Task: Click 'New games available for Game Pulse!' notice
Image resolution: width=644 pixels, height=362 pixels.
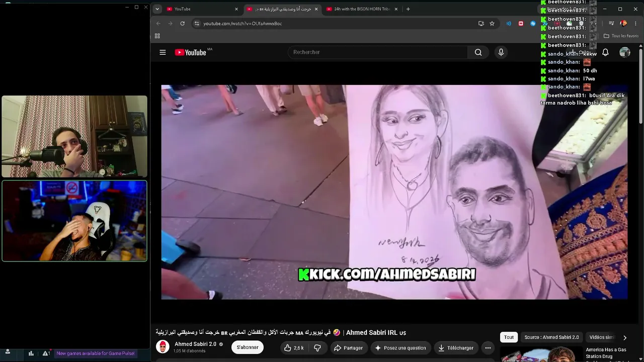Action: click(96, 353)
